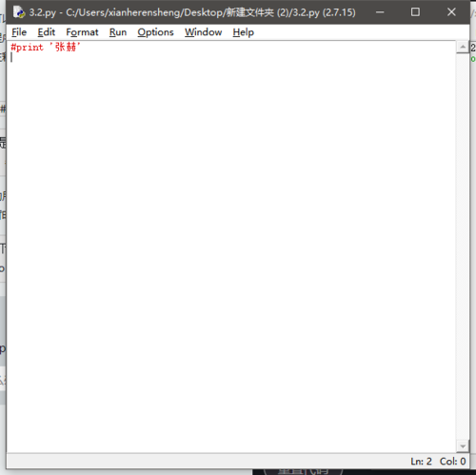Click the IDLE Python file icon in title bar
476x475 pixels.
[x=19, y=12]
